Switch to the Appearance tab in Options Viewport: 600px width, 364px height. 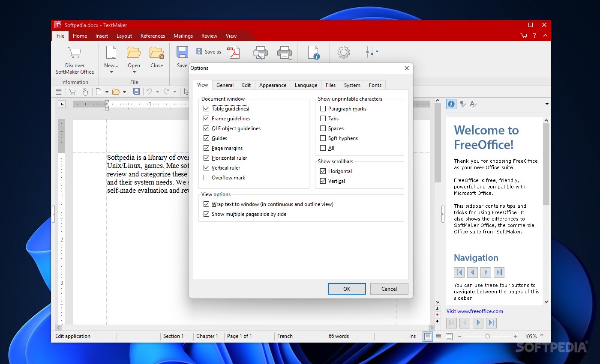tap(273, 85)
